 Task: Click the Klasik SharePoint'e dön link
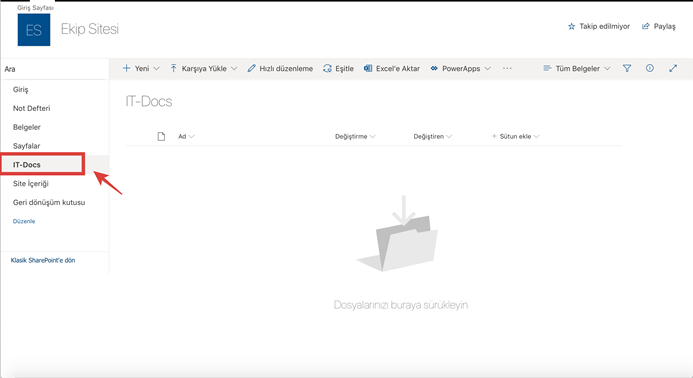tap(43, 260)
